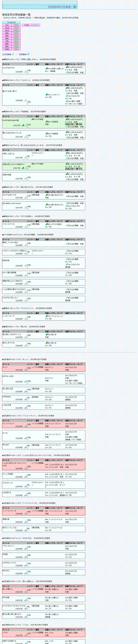Click song title 君に話しておきたいこと
This screenshot has height=644, width=138.
[12, 334]
